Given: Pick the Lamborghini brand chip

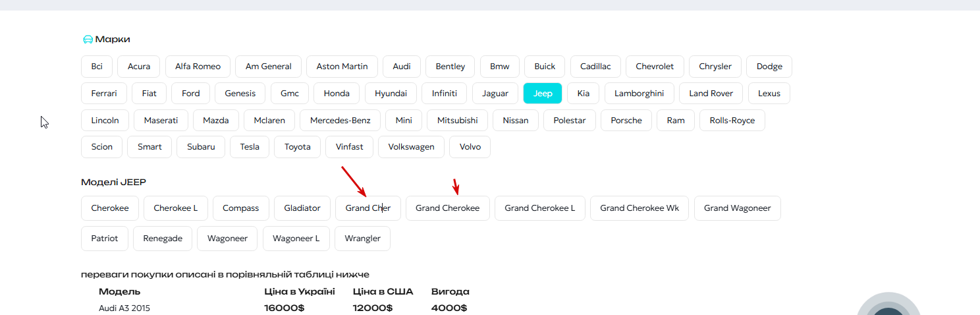Looking at the screenshot, I should coord(639,94).
